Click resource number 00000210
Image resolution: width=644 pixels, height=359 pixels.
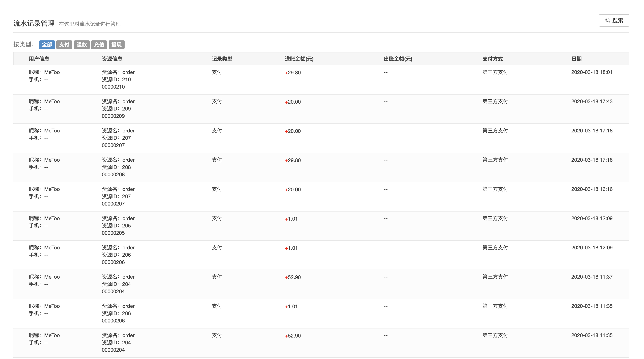pyautogui.click(x=113, y=87)
